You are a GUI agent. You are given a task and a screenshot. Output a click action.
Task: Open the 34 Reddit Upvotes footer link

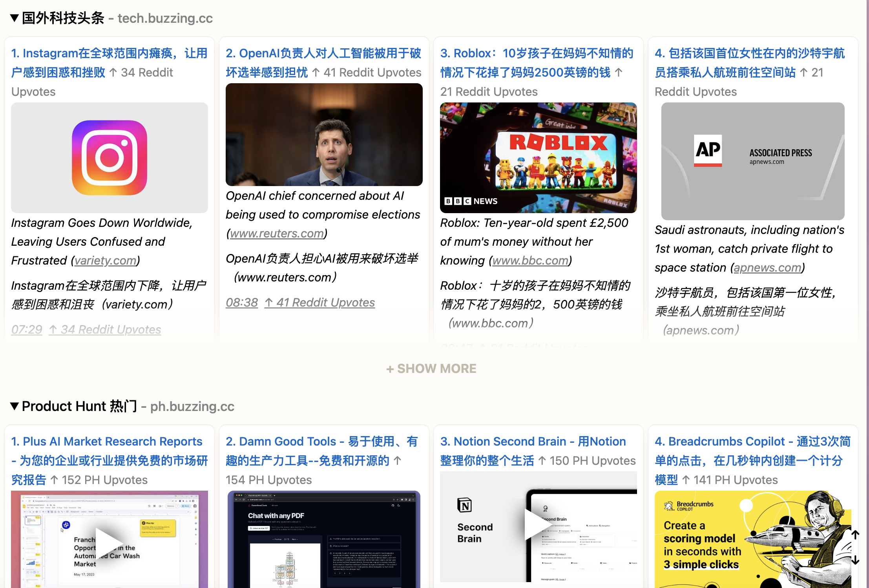point(105,329)
